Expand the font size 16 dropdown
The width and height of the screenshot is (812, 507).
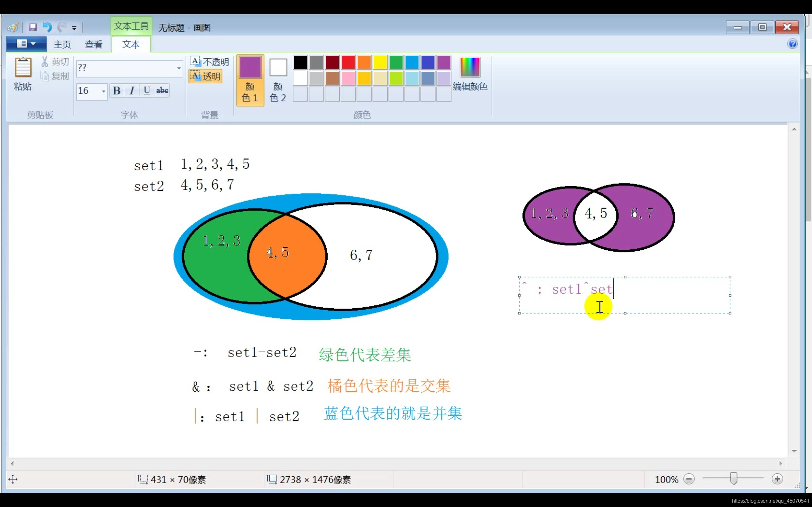coord(103,91)
